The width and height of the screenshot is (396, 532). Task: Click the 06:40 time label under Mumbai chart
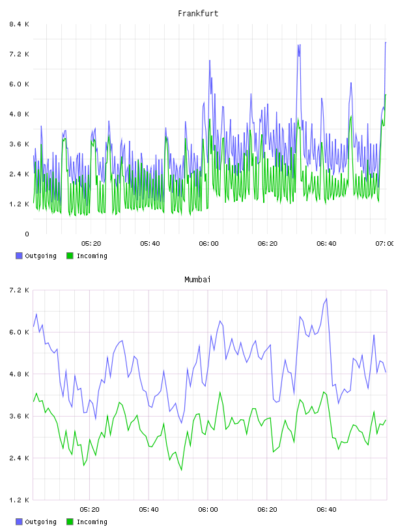coord(326,510)
